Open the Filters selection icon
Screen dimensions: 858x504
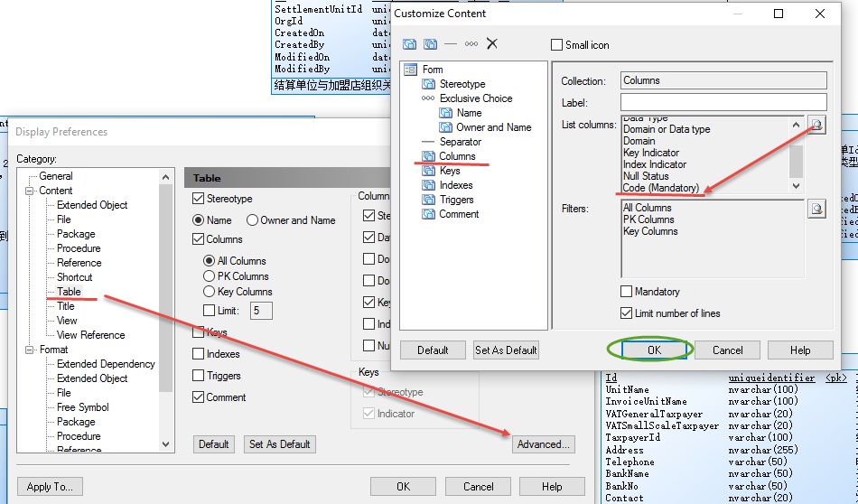click(x=816, y=209)
